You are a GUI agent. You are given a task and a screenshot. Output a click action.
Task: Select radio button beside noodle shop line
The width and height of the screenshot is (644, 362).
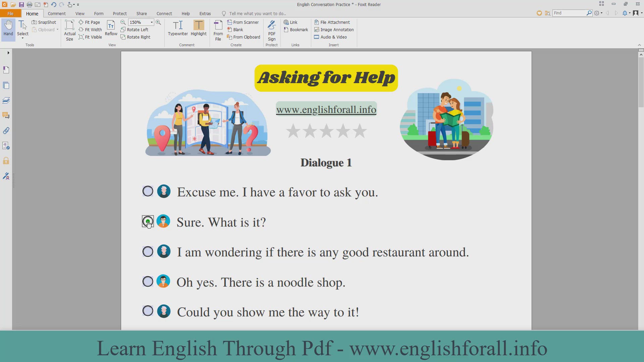[x=148, y=282]
